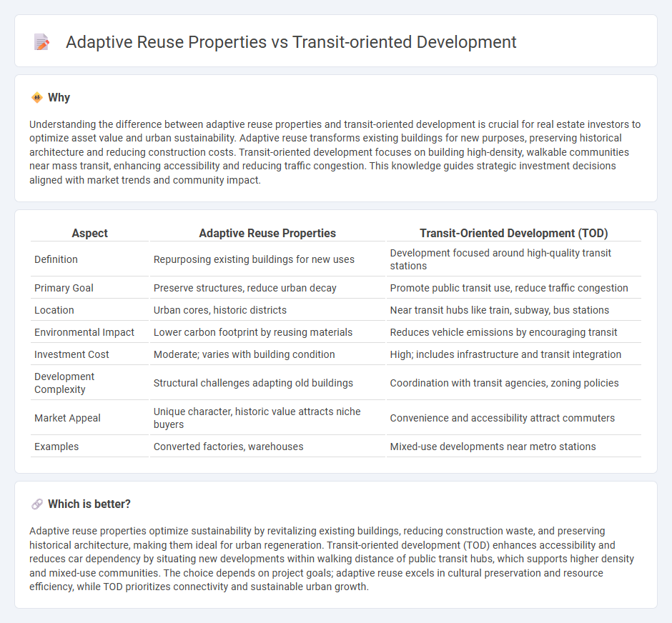Click cell Development focused around high-quality transit stations
672x623 pixels.
click(x=513, y=259)
